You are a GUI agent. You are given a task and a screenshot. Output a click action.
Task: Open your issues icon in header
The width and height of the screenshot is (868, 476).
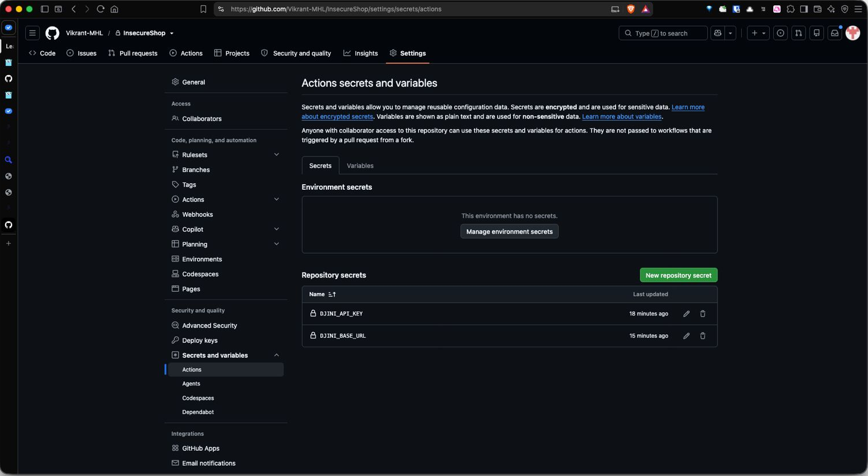point(780,33)
